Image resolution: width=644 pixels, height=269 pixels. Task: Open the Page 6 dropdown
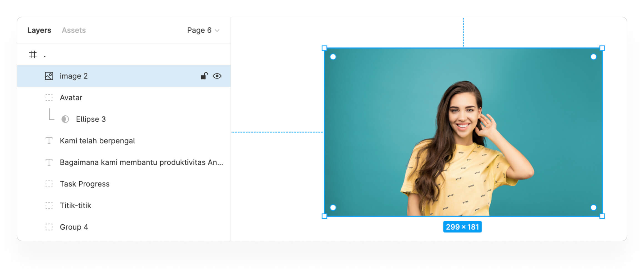click(x=203, y=30)
